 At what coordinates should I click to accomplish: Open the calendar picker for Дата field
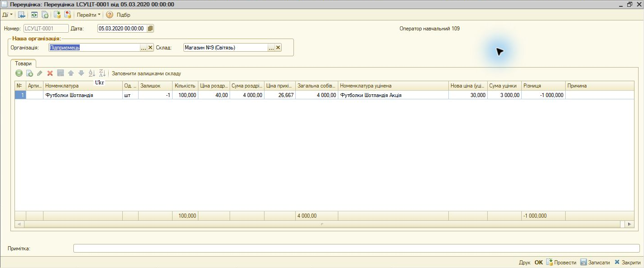pos(150,29)
